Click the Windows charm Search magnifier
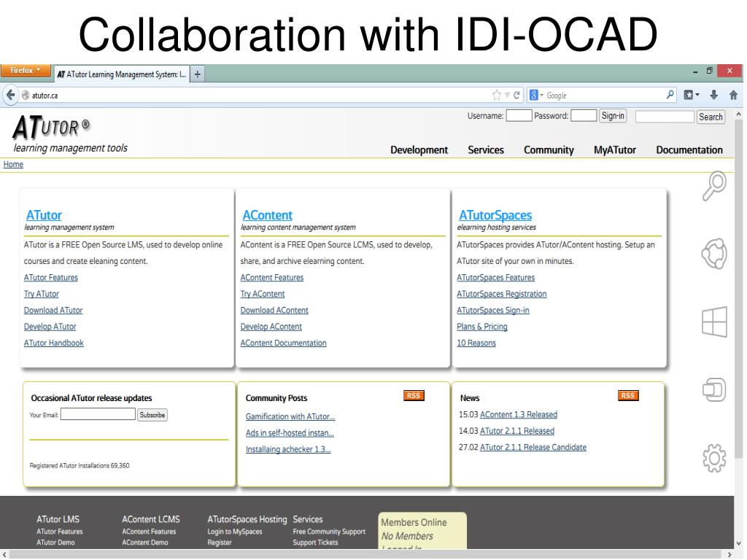Viewport: 747px width, 560px height. point(715,186)
